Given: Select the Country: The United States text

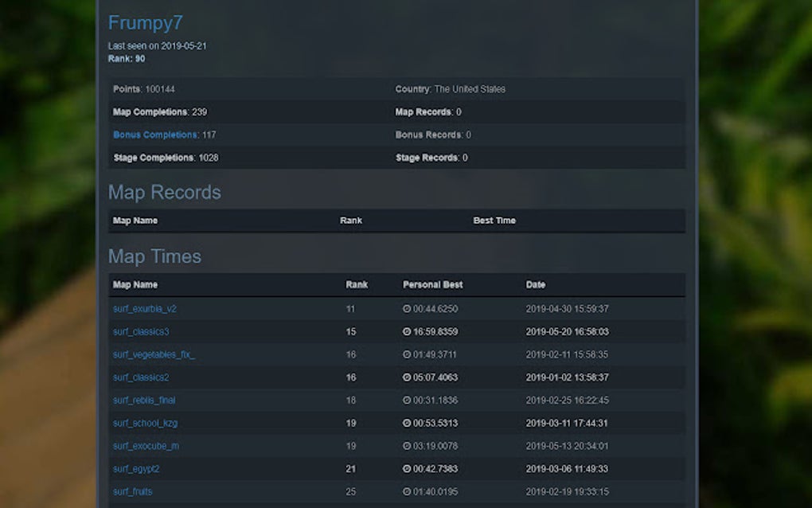Looking at the screenshot, I should [450, 89].
